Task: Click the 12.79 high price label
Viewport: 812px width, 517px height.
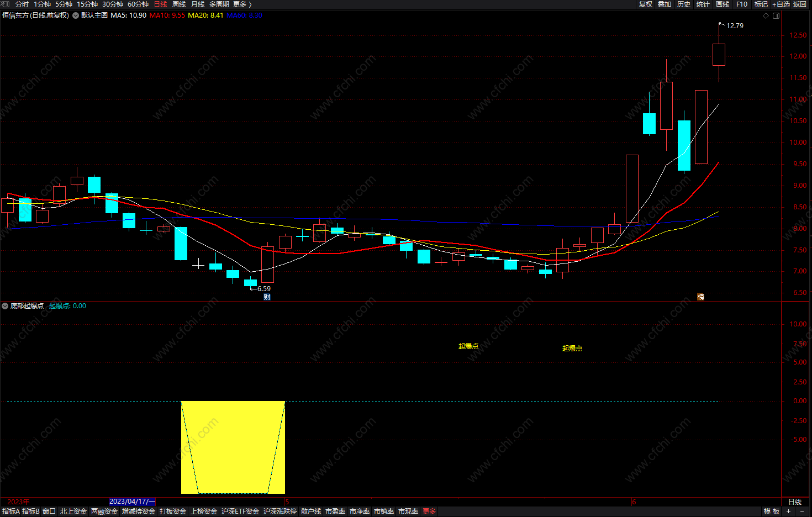Action: 735,26
